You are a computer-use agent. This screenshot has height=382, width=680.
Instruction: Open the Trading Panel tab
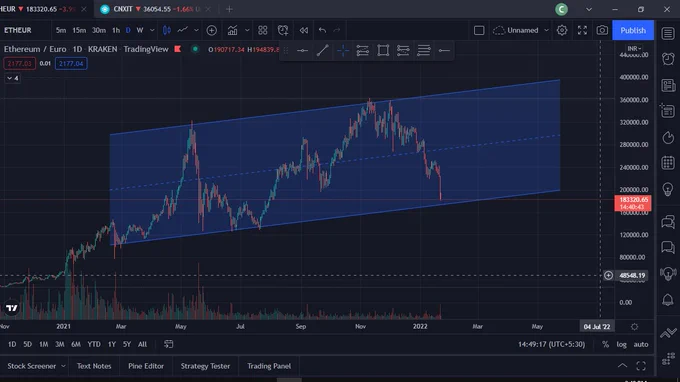point(269,366)
